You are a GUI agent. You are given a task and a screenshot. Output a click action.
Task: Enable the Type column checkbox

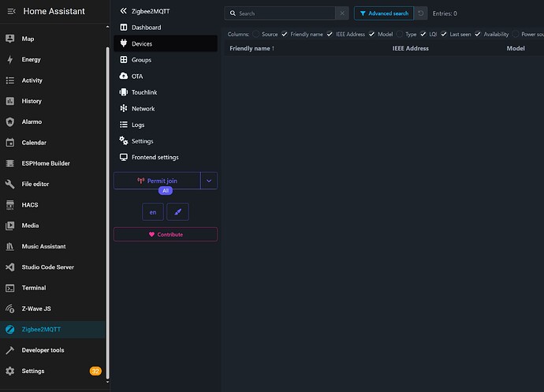pos(399,34)
